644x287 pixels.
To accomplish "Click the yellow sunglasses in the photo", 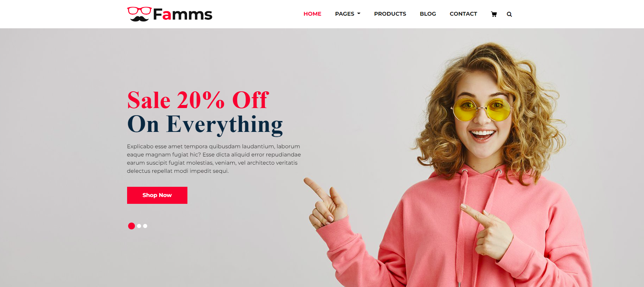I will 481,109.
